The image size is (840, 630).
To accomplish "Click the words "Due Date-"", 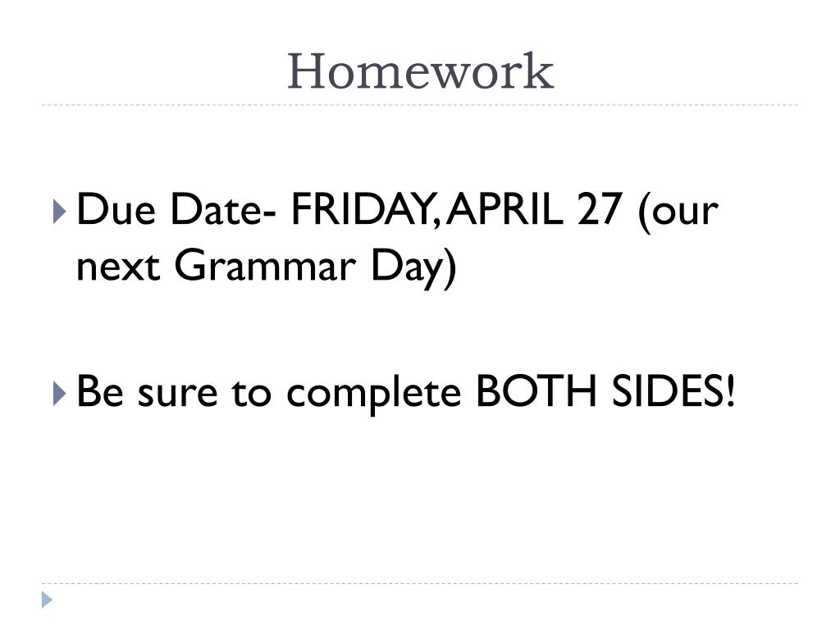I will coord(176,212).
